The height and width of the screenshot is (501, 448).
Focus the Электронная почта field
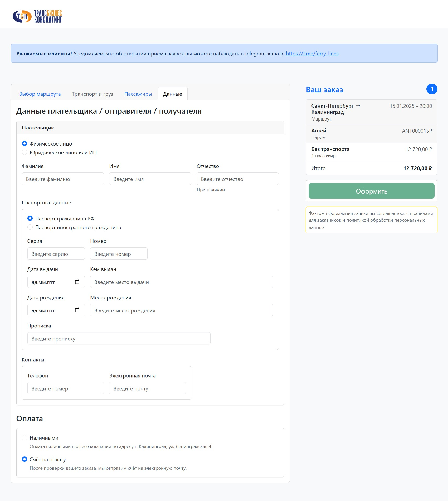(148, 388)
